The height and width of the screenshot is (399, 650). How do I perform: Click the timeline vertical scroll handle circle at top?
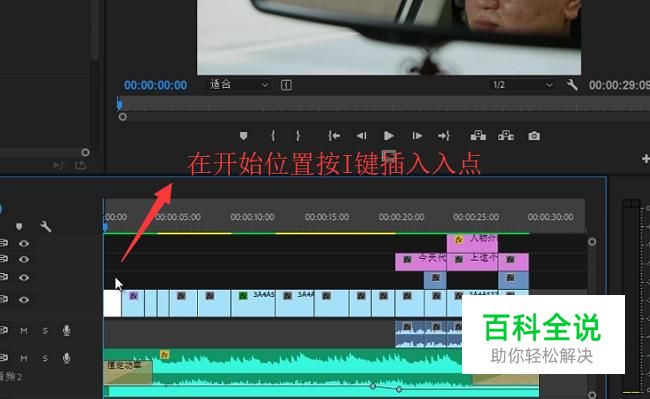tap(592, 242)
